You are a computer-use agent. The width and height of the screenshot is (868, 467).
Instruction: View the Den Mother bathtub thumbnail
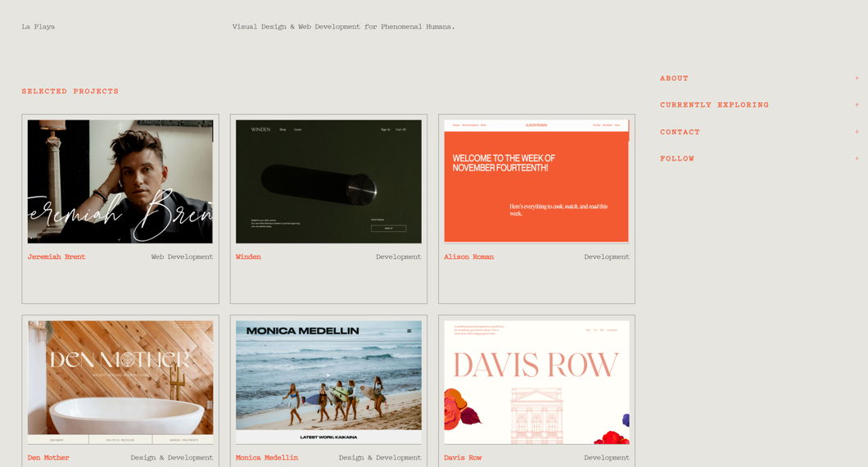(x=120, y=383)
